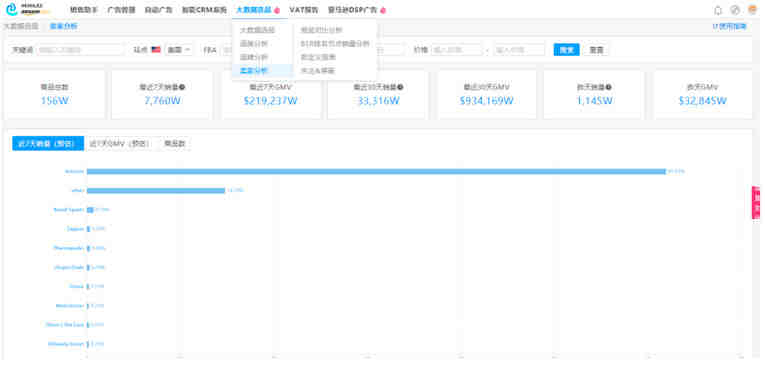
Task: Switch to 近7天GMV (野区) chart tab
Action: 120,143
